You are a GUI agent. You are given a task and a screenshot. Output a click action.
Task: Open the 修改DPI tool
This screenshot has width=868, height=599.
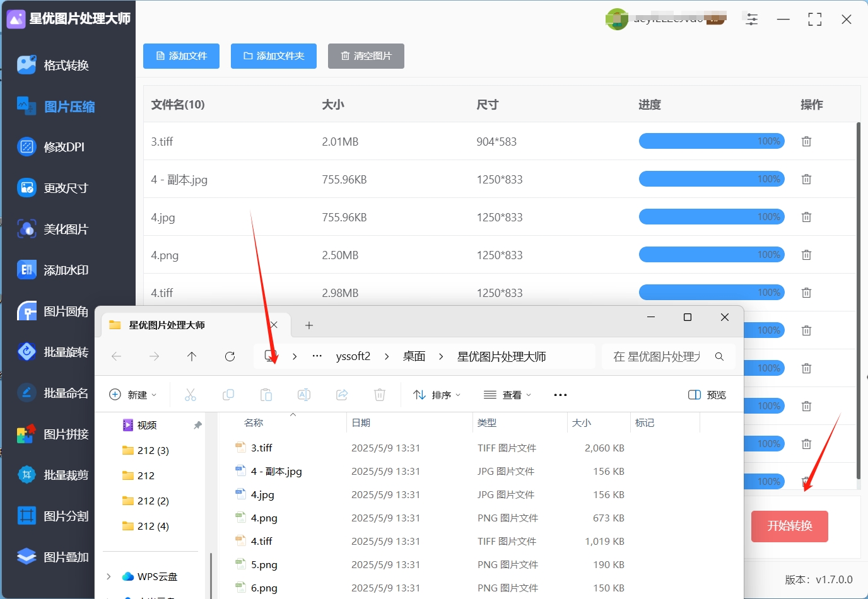[51, 147]
